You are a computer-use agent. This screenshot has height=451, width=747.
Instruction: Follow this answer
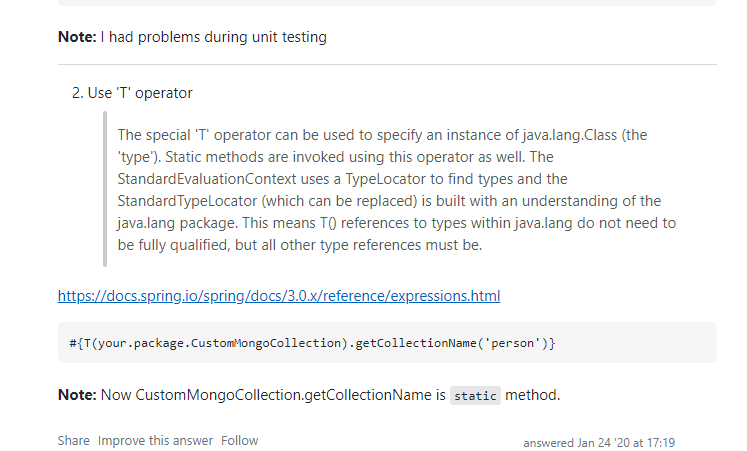(239, 440)
